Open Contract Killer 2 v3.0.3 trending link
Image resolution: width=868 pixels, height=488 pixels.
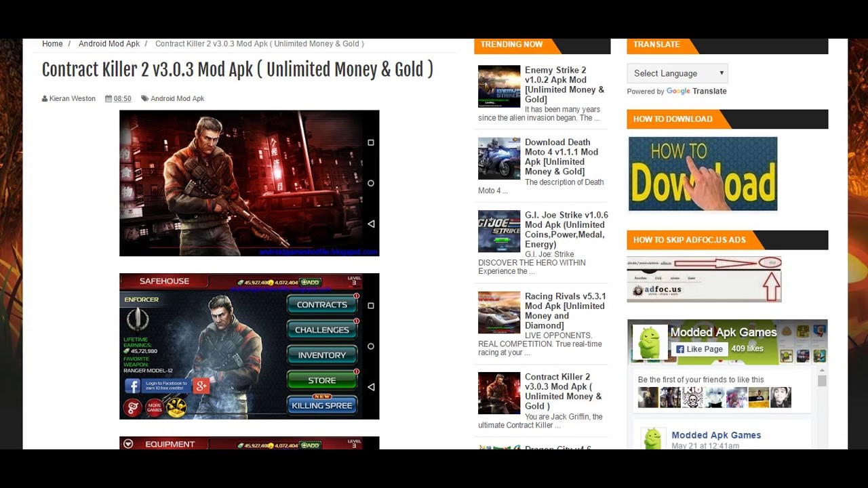point(563,392)
